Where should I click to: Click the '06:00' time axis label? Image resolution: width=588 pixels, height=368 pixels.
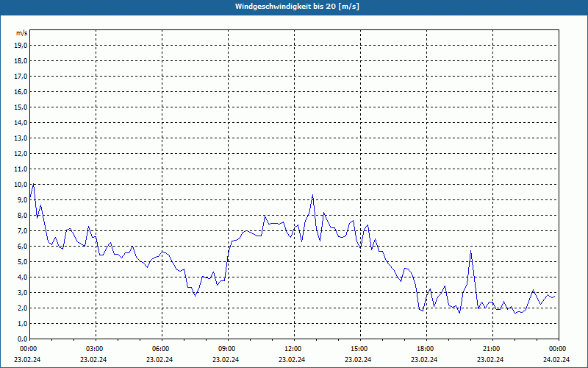point(162,349)
